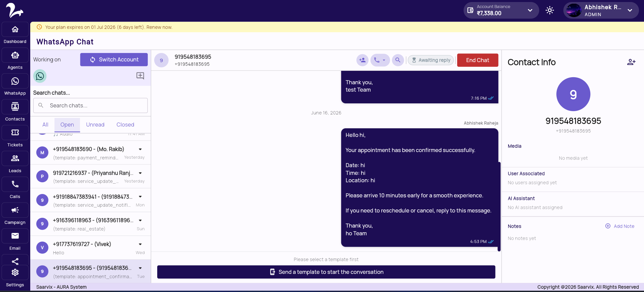This screenshot has width=644, height=292.
Task: Expand options for +91918847383941 chat
Action: [x=140, y=197]
